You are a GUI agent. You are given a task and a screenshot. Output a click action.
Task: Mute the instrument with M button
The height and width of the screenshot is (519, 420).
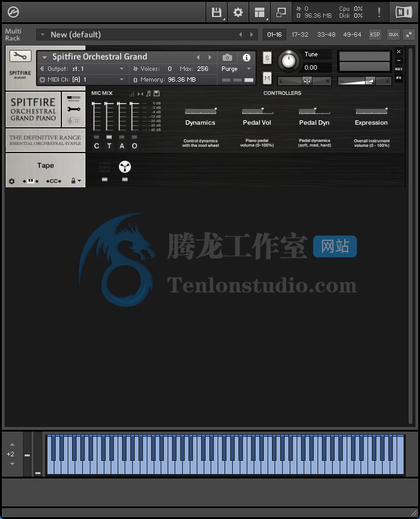[x=267, y=78]
